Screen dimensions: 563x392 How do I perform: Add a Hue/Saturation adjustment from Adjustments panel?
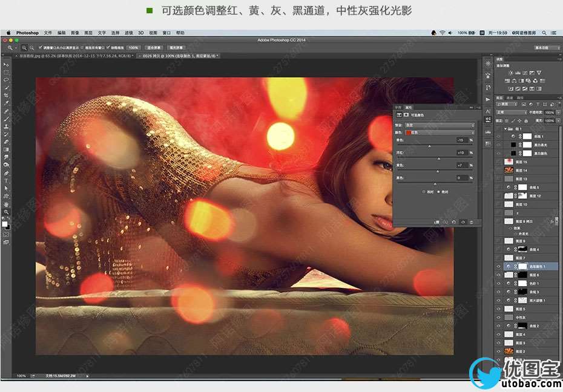[507, 80]
